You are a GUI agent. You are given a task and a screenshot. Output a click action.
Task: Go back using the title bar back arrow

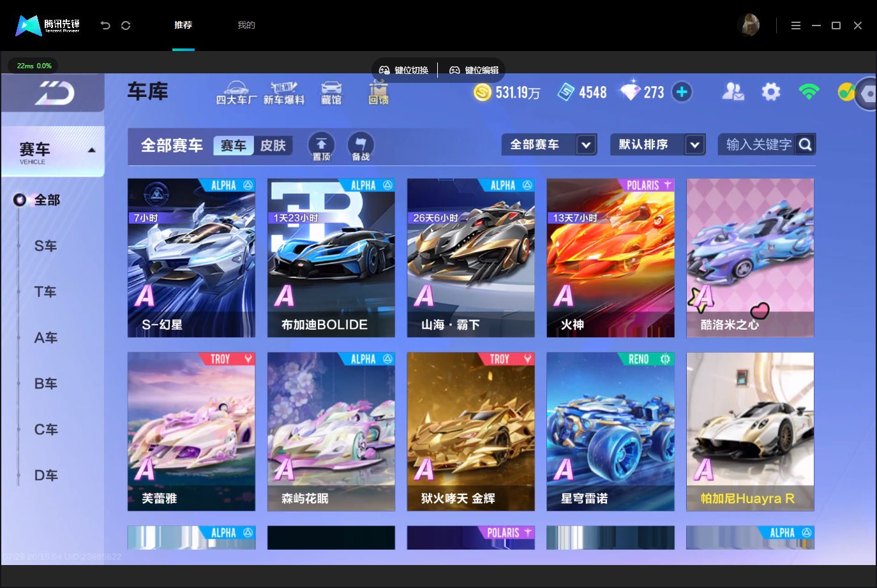pos(105,26)
